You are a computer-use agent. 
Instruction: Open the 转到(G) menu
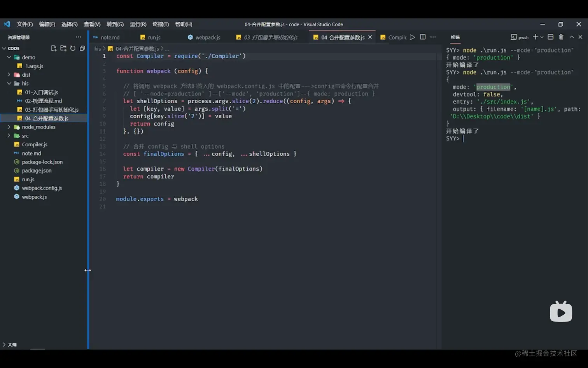(115, 24)
